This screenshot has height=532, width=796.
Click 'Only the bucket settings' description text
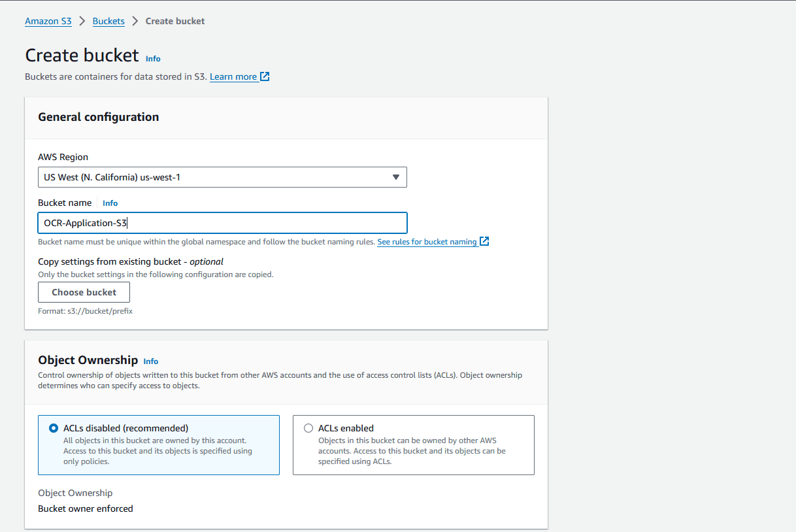point(156,274)
